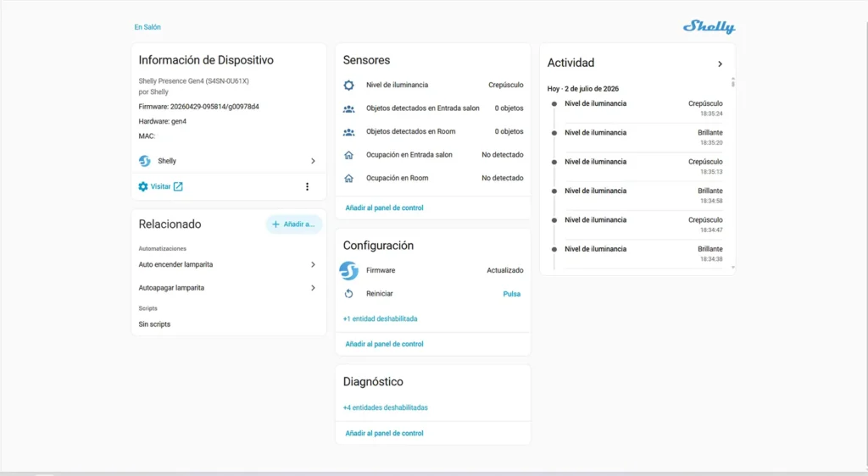The image size is (868, 476).
Task: Click the activity entry at 18:34:38
Action: tap(637, 254)
